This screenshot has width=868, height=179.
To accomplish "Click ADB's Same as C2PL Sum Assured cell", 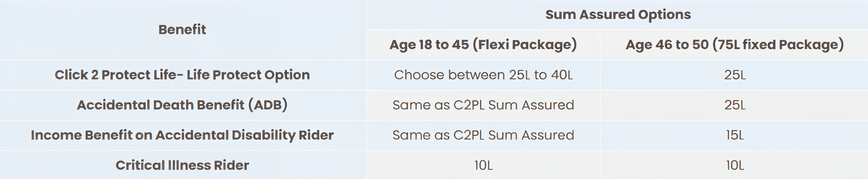I will (483, 105).
